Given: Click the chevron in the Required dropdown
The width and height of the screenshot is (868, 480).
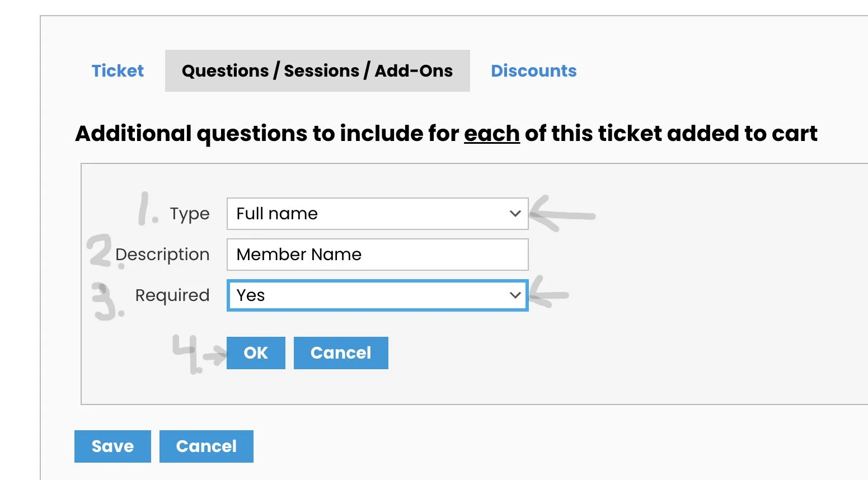Looking at the screenshot, I should pos(515,295).
